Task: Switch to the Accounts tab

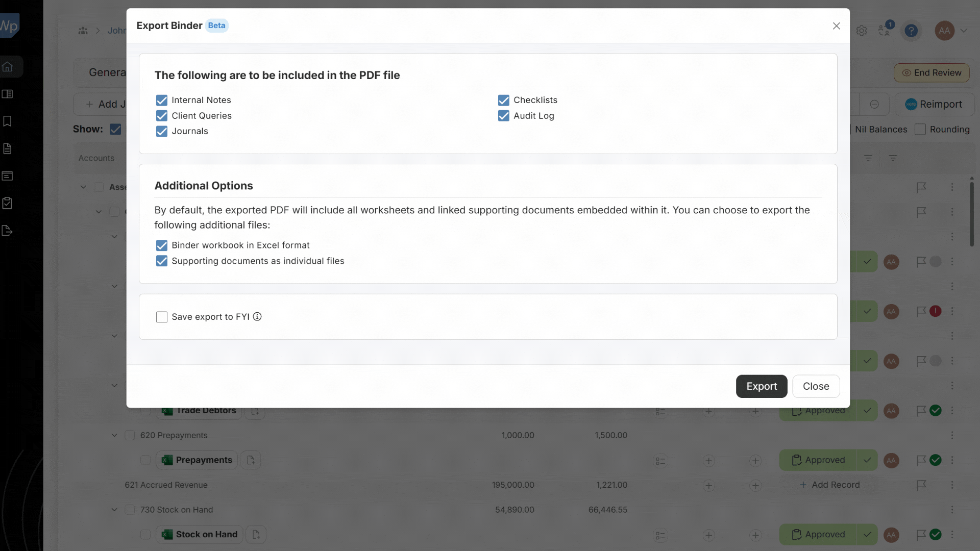Action: point(96,158)
